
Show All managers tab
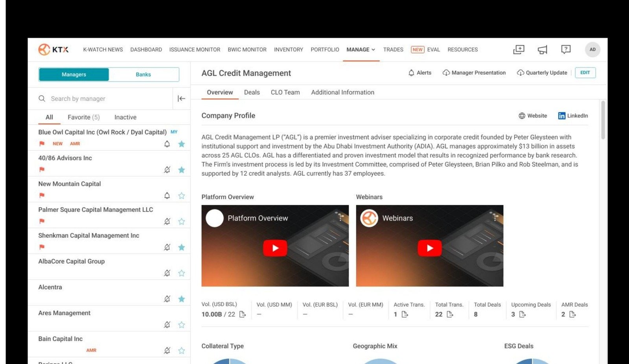point(49,117)
